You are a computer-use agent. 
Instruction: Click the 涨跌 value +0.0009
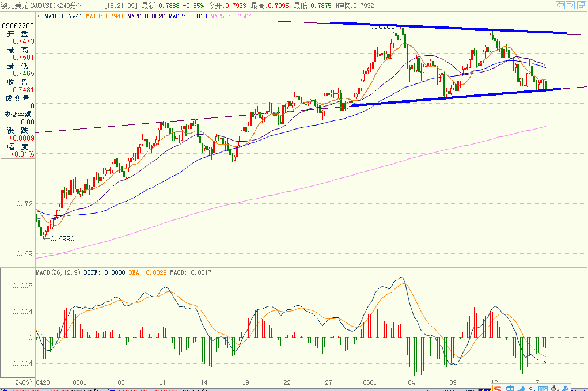pyautogui.click(x=21, y=138)
